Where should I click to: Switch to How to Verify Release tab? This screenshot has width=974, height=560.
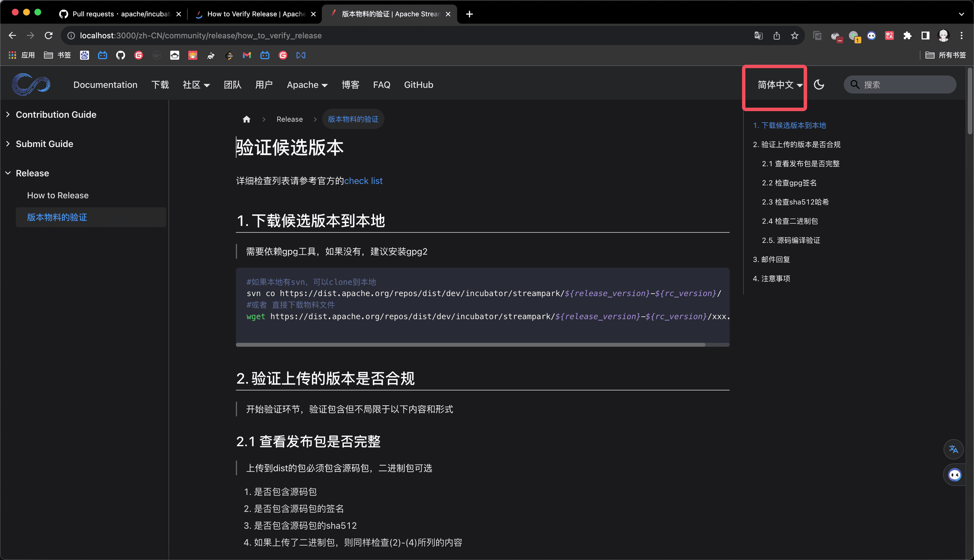pyautogui.click(x=256, y=14)
